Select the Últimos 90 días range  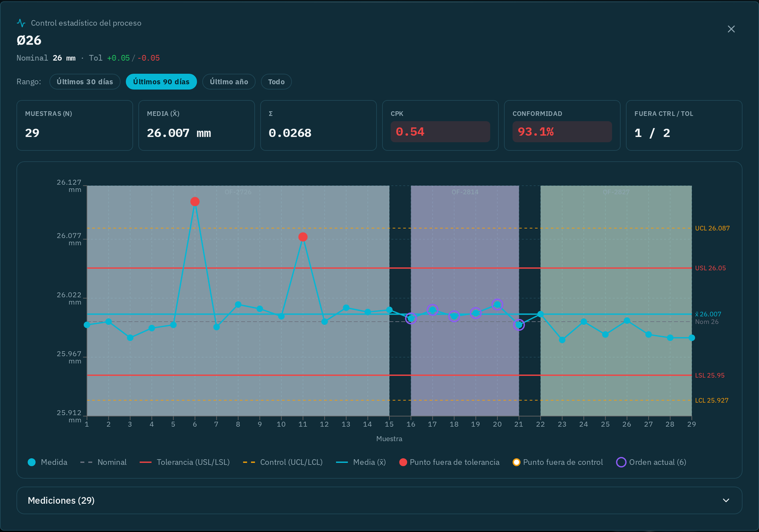[x=162, y=82]
